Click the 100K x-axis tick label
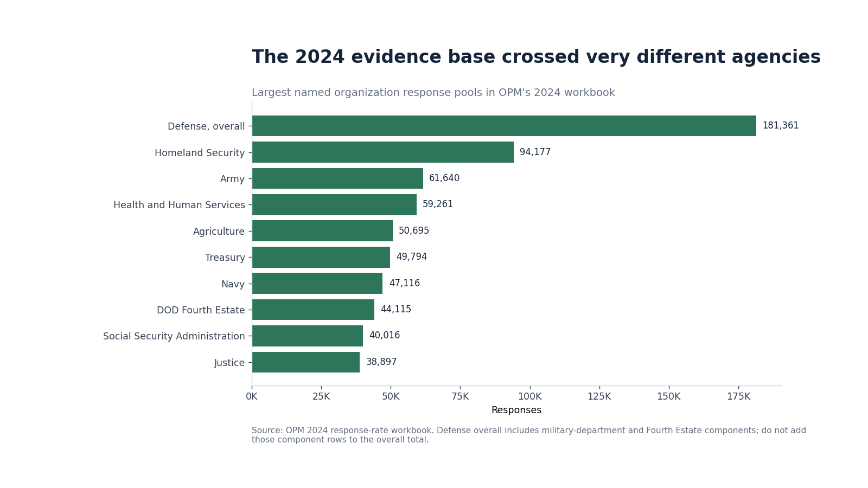868x488 pixels. point(530,396)
